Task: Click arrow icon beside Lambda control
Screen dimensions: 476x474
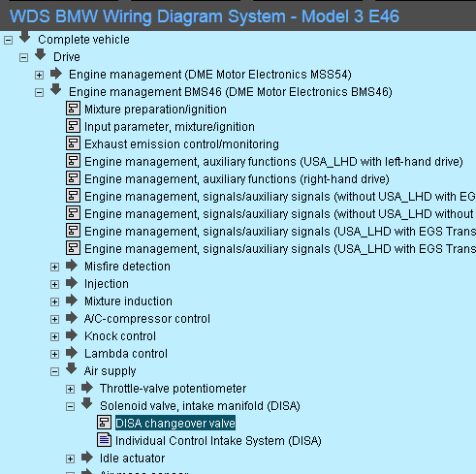Action: (72, 353)
